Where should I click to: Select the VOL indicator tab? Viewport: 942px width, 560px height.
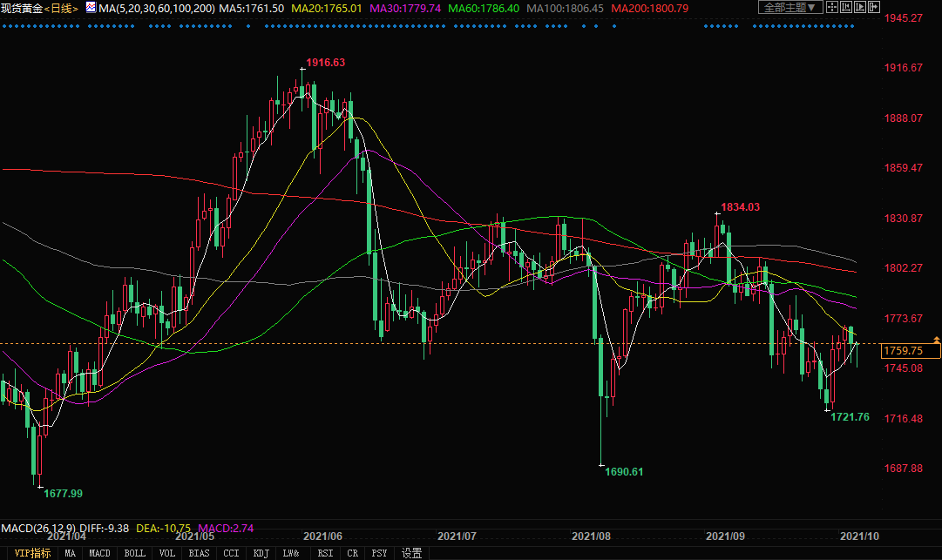[167, 553]
